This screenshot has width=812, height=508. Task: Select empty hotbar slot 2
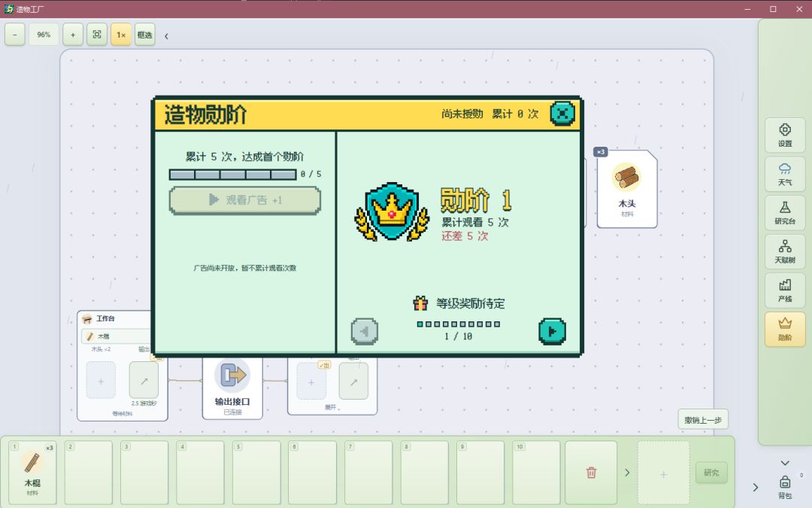(x=89, y=472)
